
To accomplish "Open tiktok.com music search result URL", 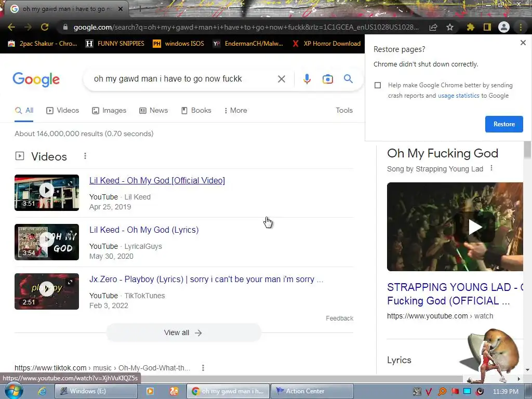I will [102, 368].
